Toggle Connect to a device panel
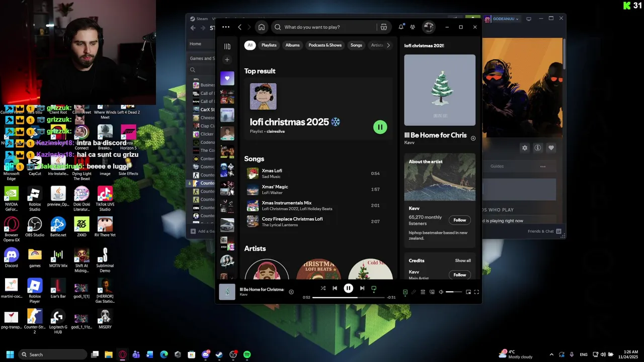 point(432,292)
